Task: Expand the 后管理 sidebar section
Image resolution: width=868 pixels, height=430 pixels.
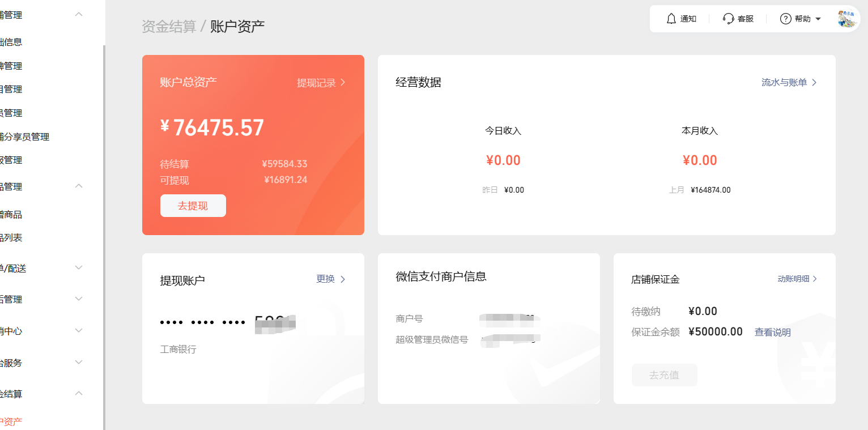Action: pyautogui.click(x=79, y=299)
